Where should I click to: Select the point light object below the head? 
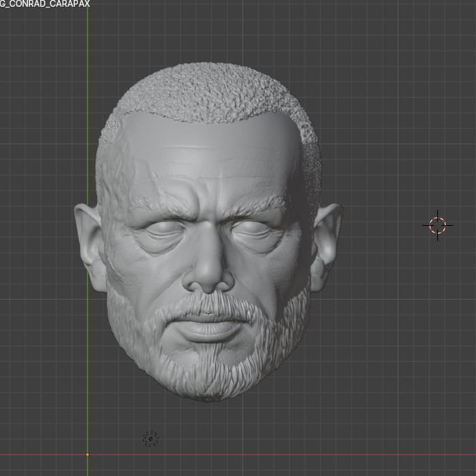[150, 439]
